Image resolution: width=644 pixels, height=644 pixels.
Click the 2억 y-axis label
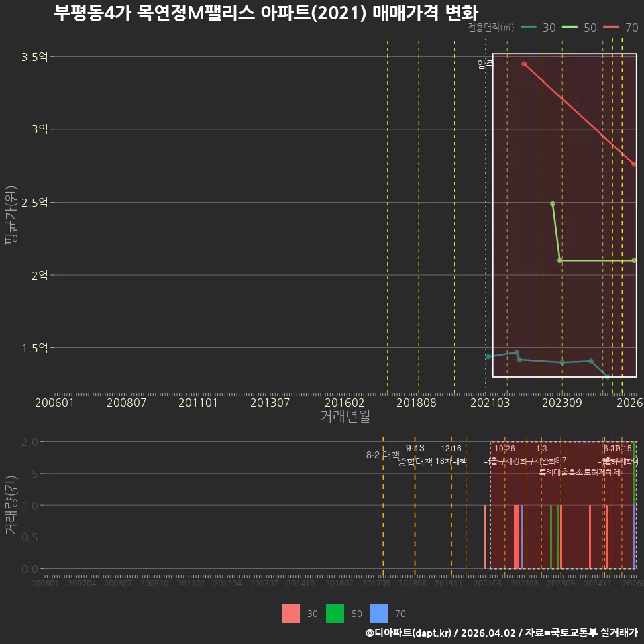point(40,275)
